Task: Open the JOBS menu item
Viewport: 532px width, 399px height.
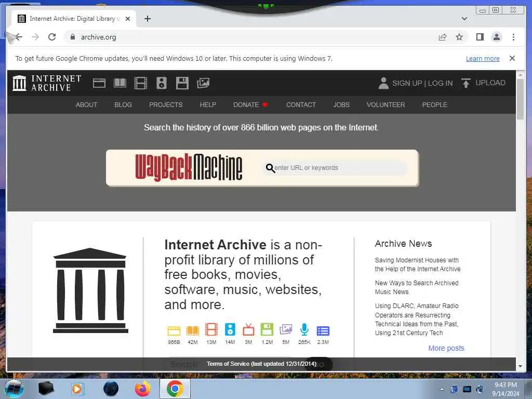Action: click(x=341, y=104)
